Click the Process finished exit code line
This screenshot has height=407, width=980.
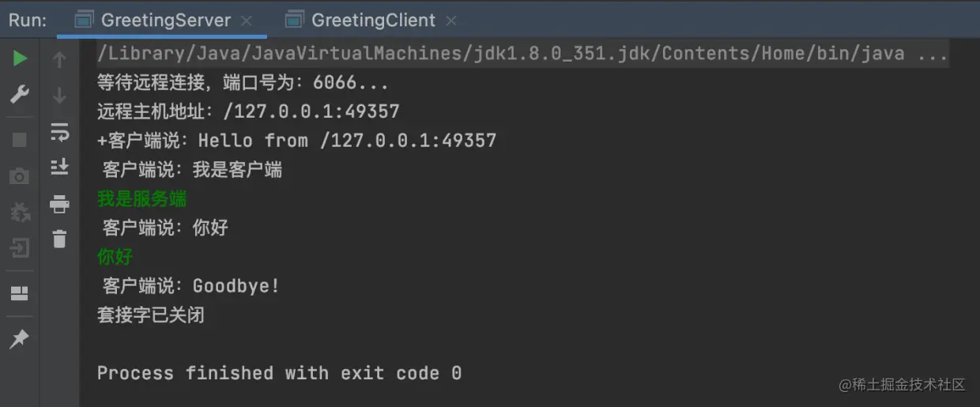279,373
